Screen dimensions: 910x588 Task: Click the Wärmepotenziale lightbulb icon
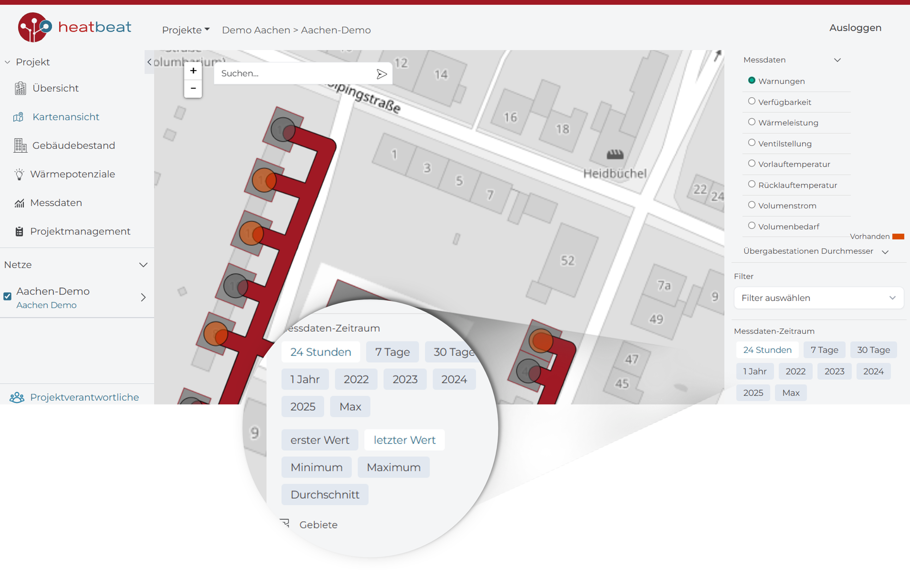[x=19, y=174]
